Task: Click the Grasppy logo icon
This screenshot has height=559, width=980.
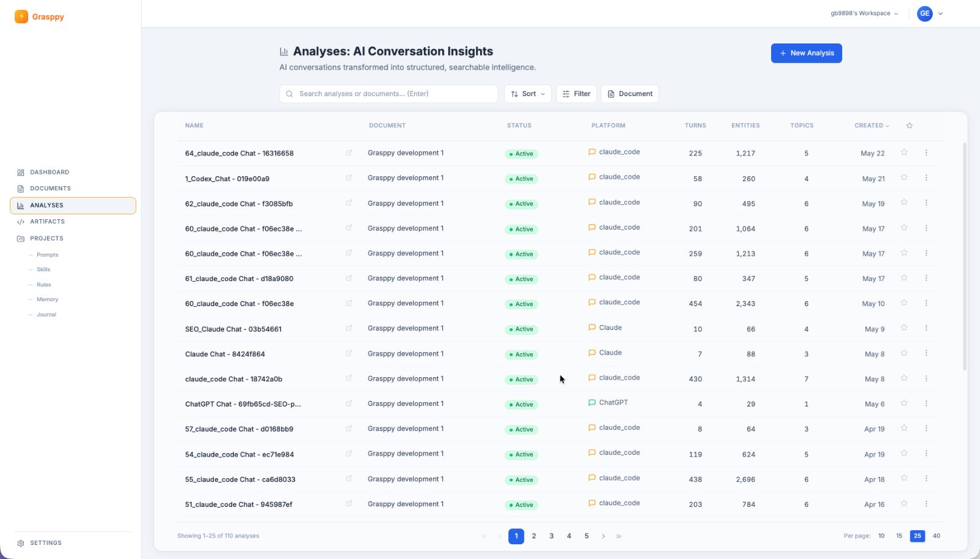Action: 21,17
